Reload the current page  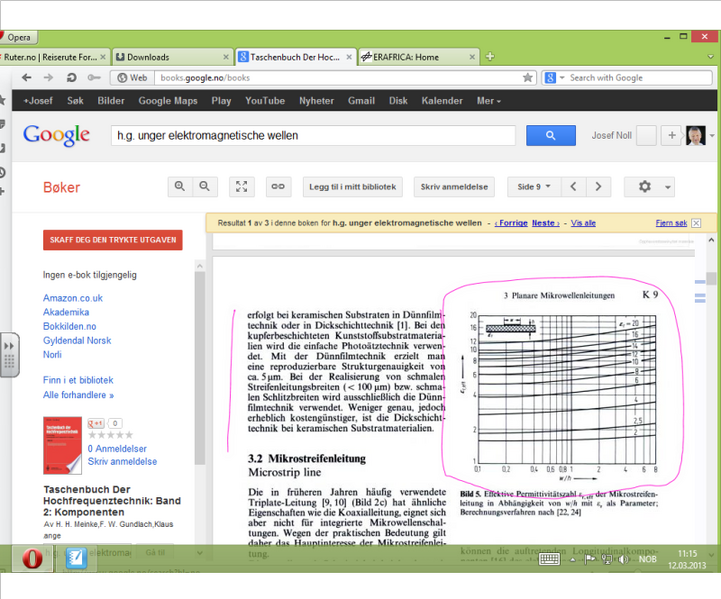(71, 78)
